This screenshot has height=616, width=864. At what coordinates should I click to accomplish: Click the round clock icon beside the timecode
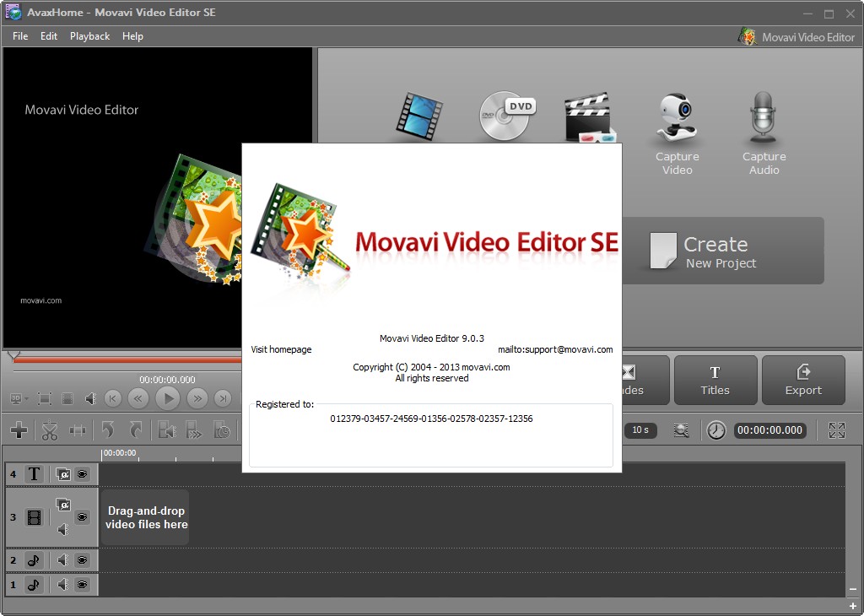point(716,430)
